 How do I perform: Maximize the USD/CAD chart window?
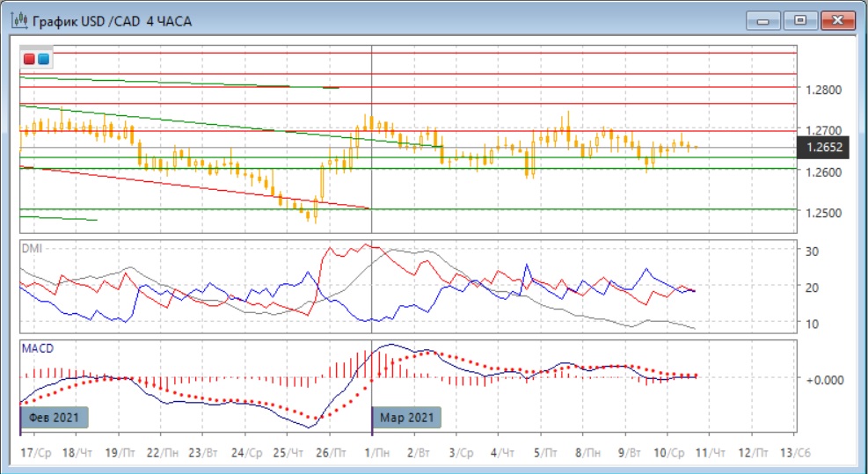click(x=800, y=20)
